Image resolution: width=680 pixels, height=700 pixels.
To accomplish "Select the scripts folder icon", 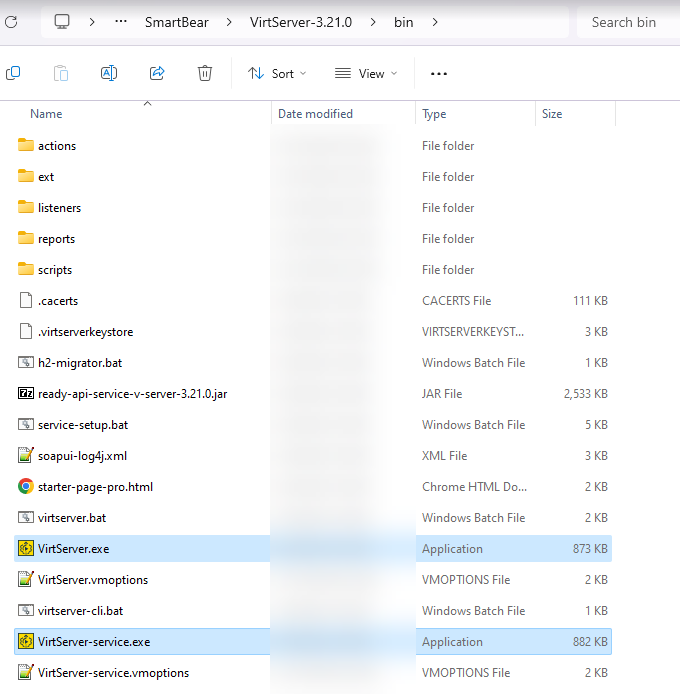I will coord(25,269).
